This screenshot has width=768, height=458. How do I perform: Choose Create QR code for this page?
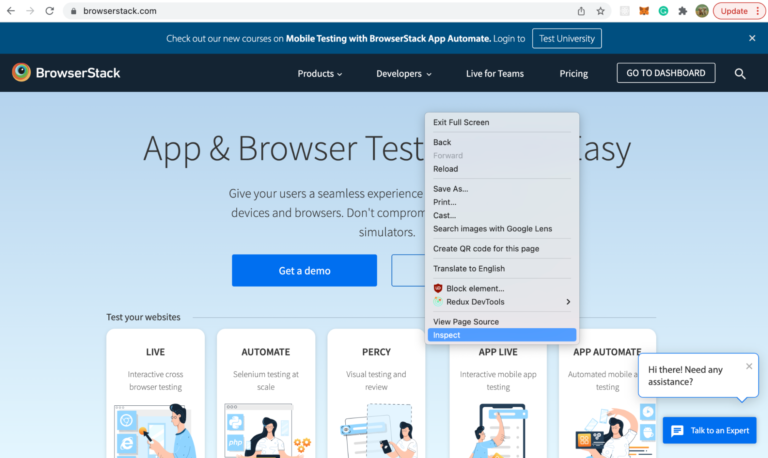(x=502, y=249)
